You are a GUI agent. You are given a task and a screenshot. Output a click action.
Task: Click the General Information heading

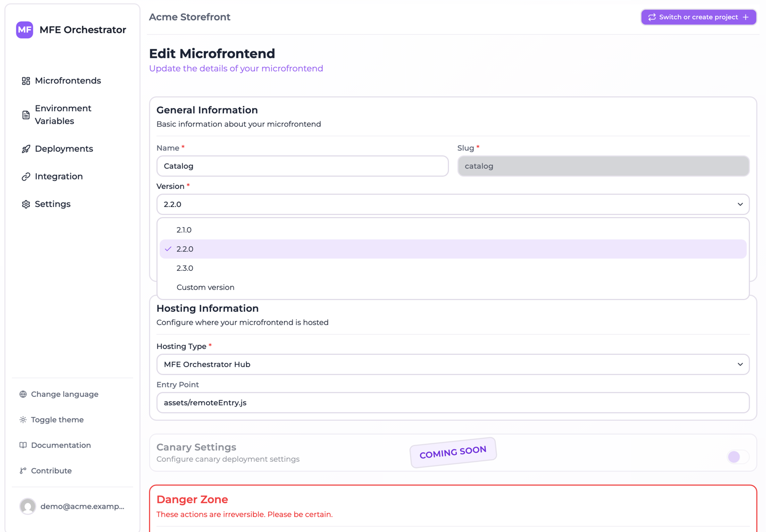(207, 110)
